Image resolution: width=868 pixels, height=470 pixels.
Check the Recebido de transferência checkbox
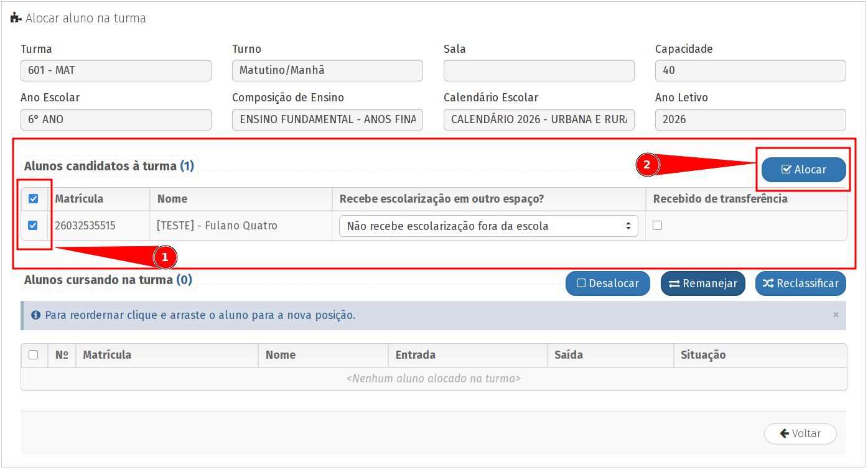click(657, 226)
